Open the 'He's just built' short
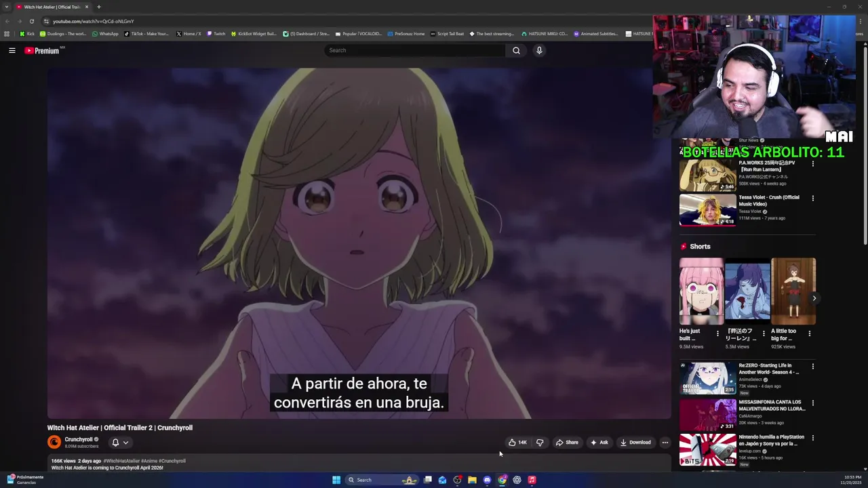Image resolution: width=868 pixels, height=488 pixels. 701,291
